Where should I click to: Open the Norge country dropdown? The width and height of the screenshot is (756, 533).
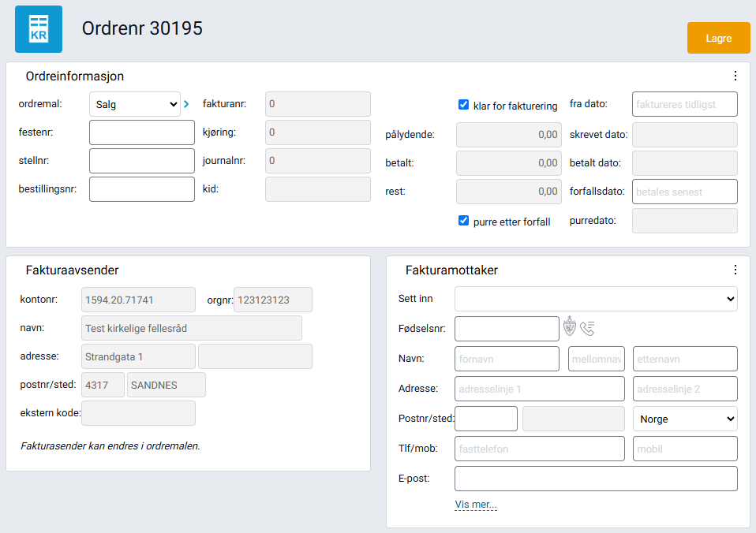tap(684, 419)
